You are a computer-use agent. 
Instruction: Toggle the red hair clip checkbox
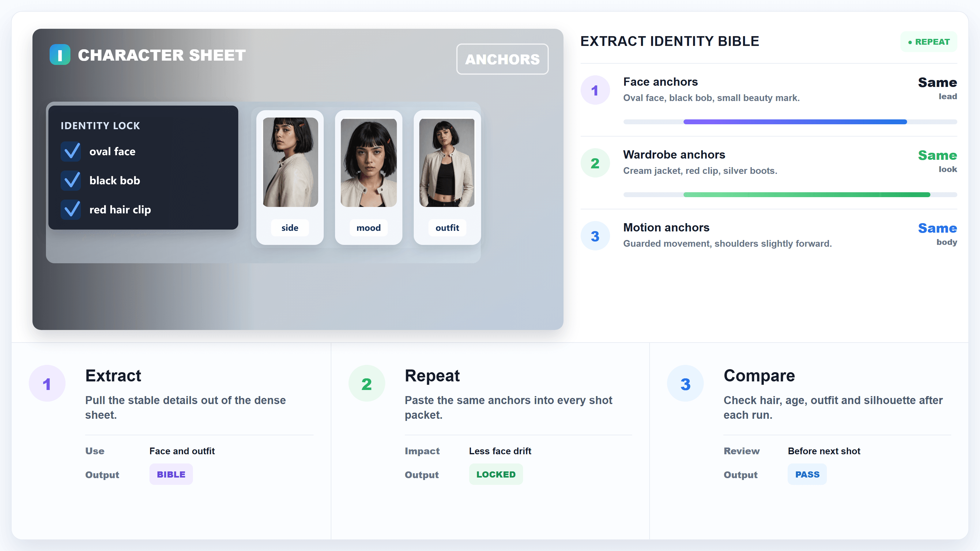(71, 209)
